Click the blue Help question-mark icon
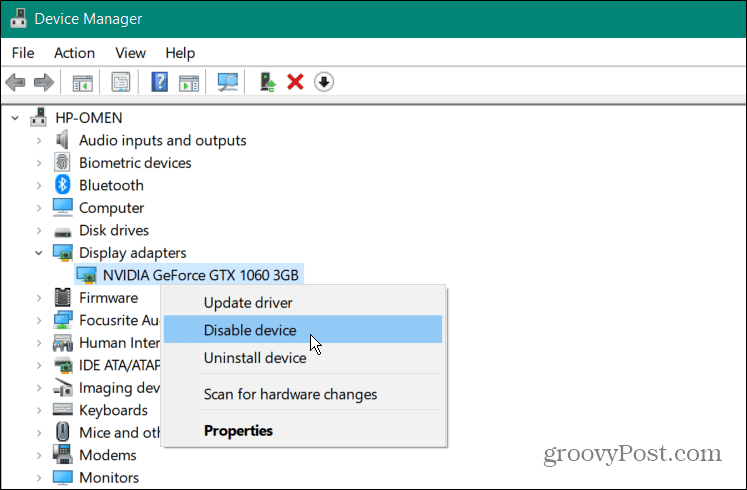747x490 pixels. [160, 81]
